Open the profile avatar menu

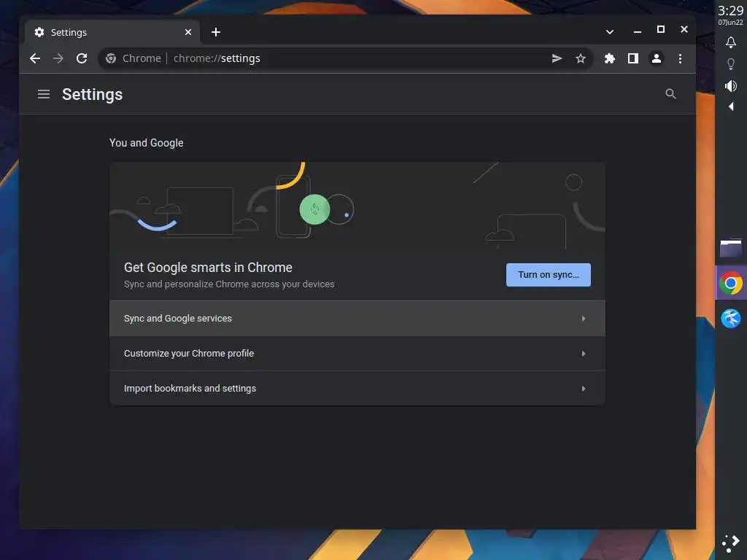pos(656,58)
